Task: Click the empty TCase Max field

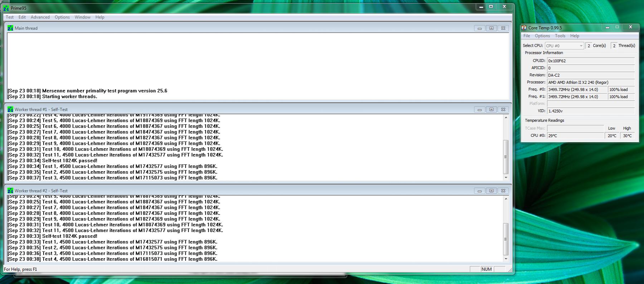Action: point(575,128)
